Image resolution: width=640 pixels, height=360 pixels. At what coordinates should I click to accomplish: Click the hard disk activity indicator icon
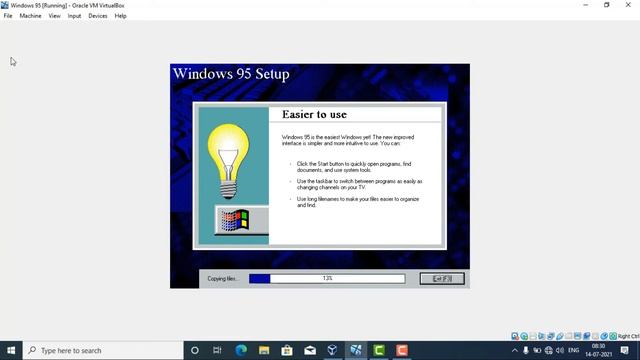(x=515, y=336)
